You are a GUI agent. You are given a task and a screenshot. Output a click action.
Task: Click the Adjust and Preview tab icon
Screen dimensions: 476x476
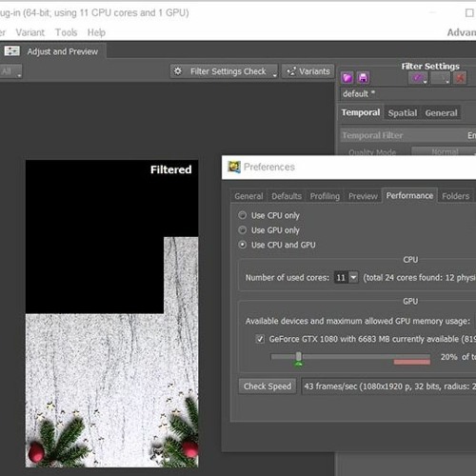point(12,51)
